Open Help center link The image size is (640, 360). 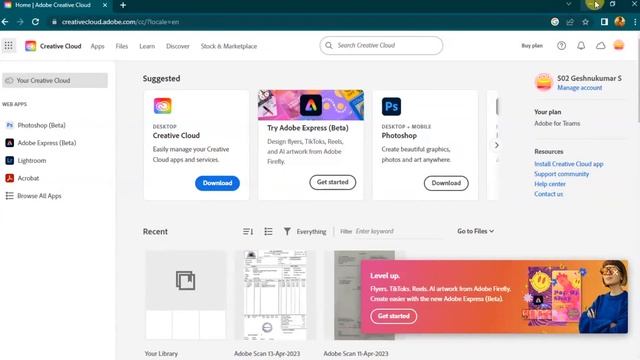click(x=550, y=184)
